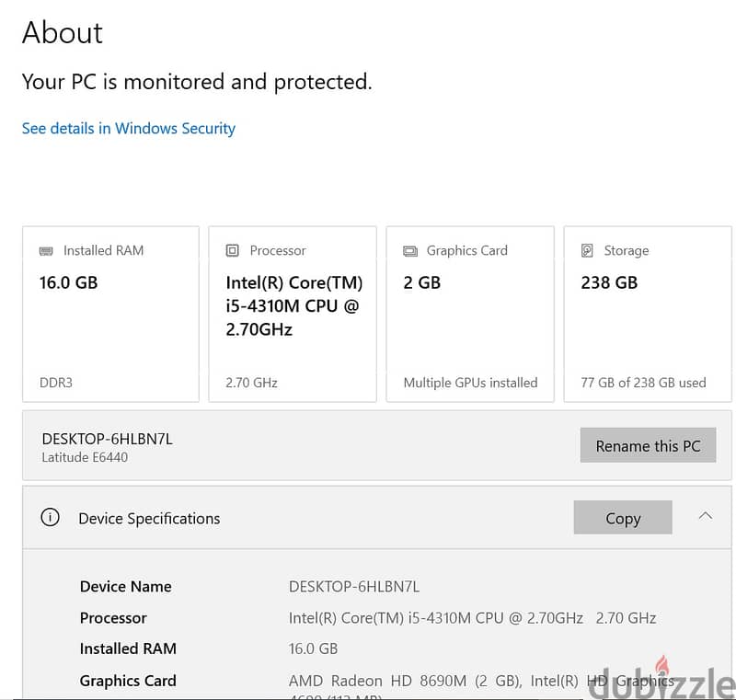
Task: Select the DDR3 label in RAM card
Action: tap(56, 383)
